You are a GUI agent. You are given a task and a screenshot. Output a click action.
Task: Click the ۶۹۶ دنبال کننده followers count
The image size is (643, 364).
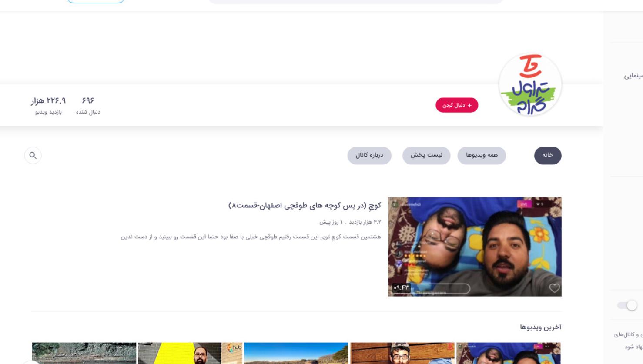[x=88, y=106]
